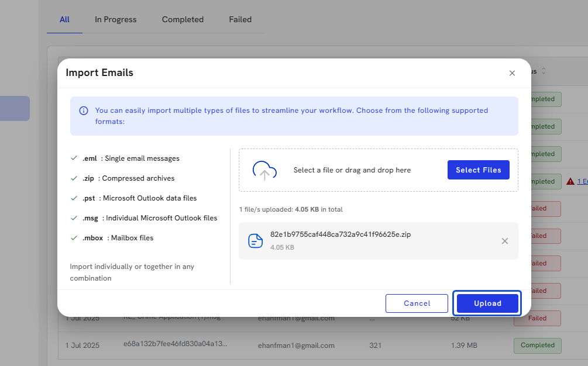The image size is (588, 366).
Task: Click the Upload button
Action: [x=487, y=303]
